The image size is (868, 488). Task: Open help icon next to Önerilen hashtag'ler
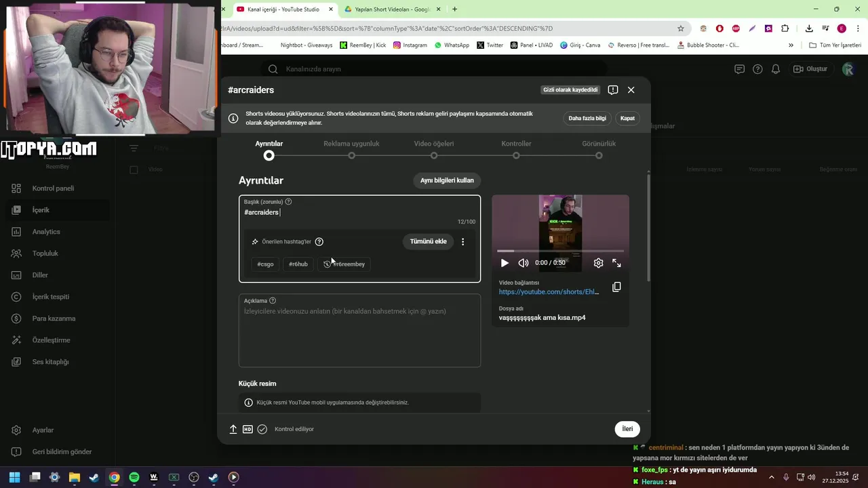pos(319,242)
